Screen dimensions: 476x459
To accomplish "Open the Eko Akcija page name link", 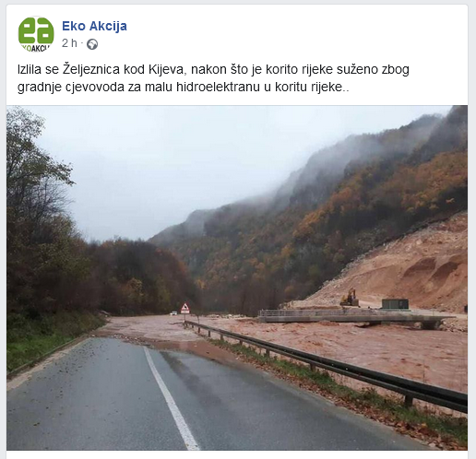I will (x=94, y=26).
